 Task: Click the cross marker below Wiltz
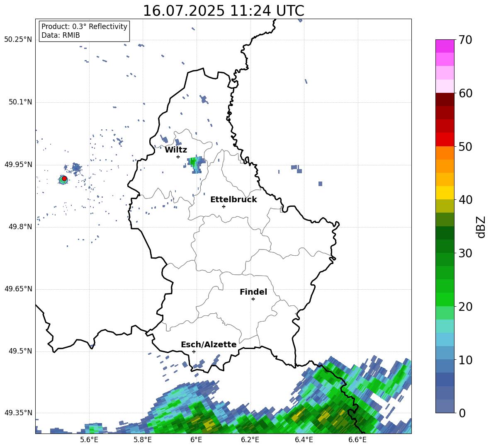pos(178,157)
